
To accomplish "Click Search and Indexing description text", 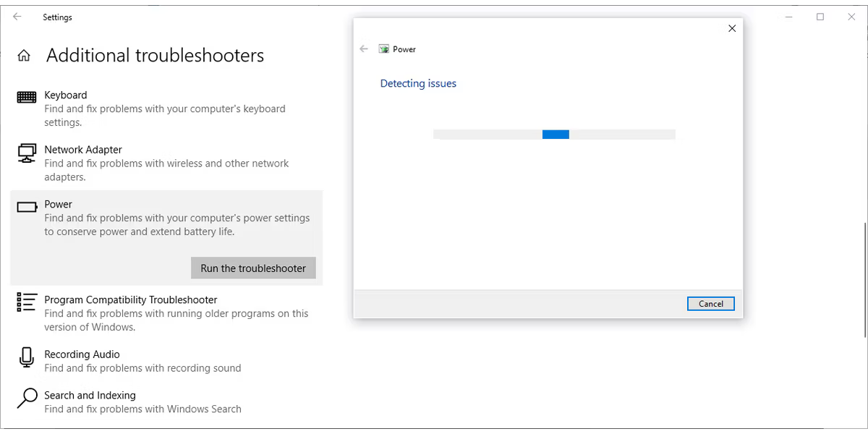I will click(142, 409).
